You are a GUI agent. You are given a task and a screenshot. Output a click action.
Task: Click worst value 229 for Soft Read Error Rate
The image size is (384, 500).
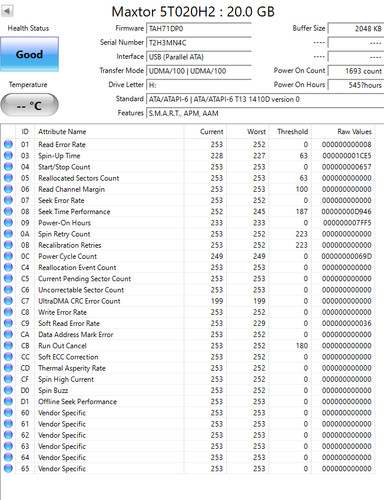coord(259,323)
